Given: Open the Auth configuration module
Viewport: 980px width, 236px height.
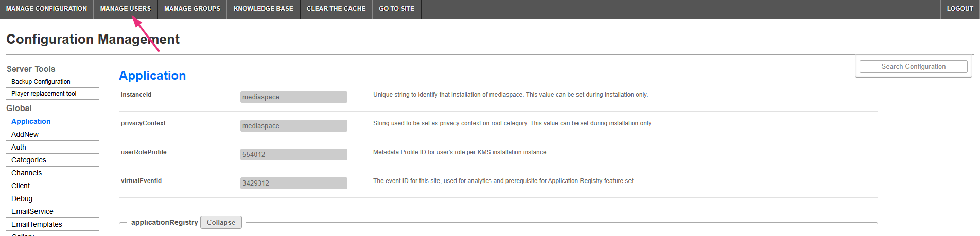Looking at the screenshot, I should click(x=19, y=147).
